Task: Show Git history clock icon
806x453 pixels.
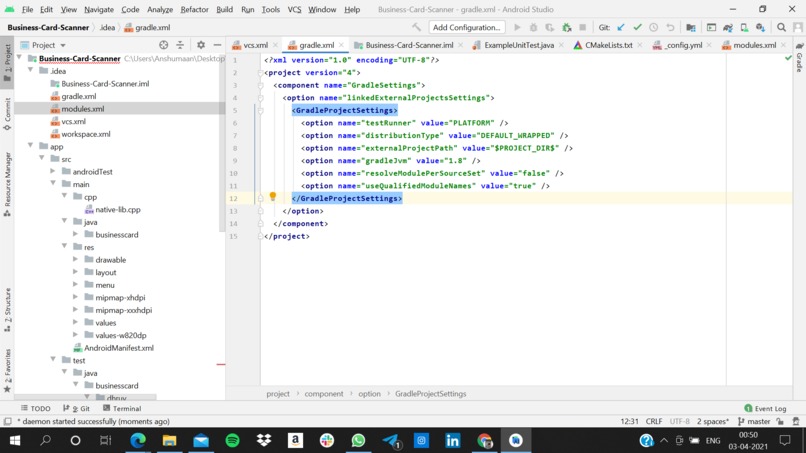Action: point(653,27)
